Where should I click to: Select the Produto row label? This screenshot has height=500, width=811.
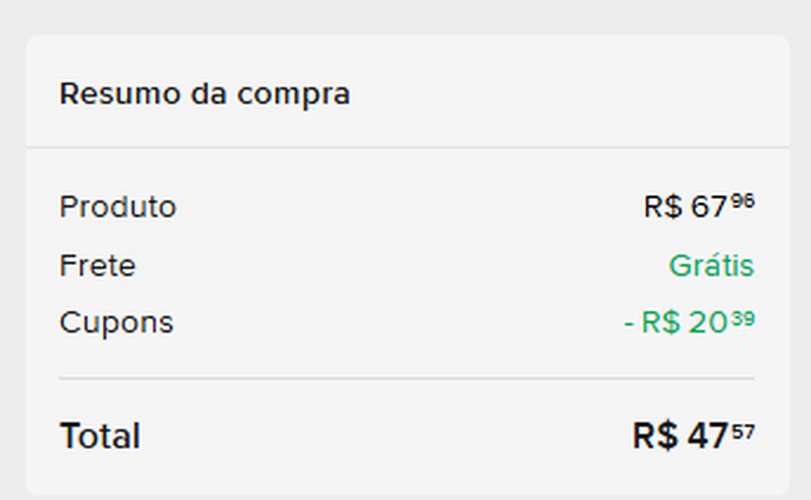tap(117, 207)
